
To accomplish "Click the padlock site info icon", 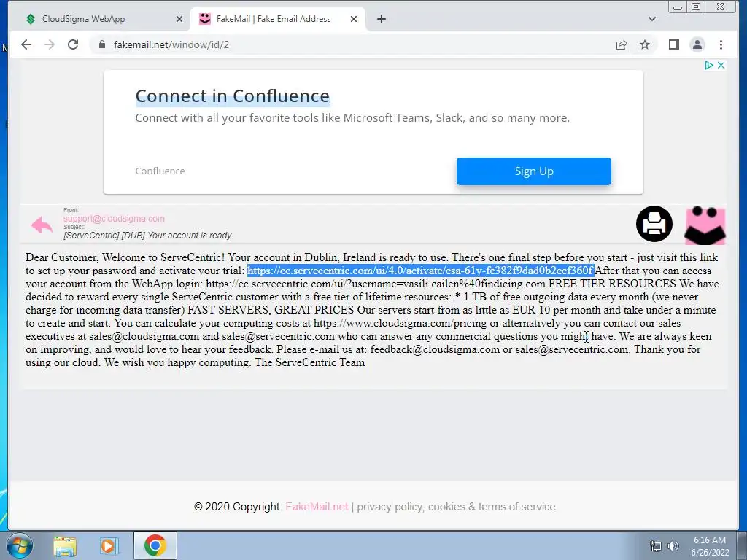I will click(101, 44).
